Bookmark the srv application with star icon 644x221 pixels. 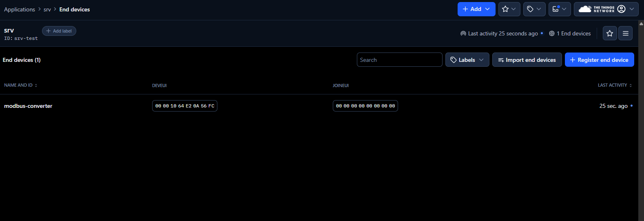(x=610, y=33)
